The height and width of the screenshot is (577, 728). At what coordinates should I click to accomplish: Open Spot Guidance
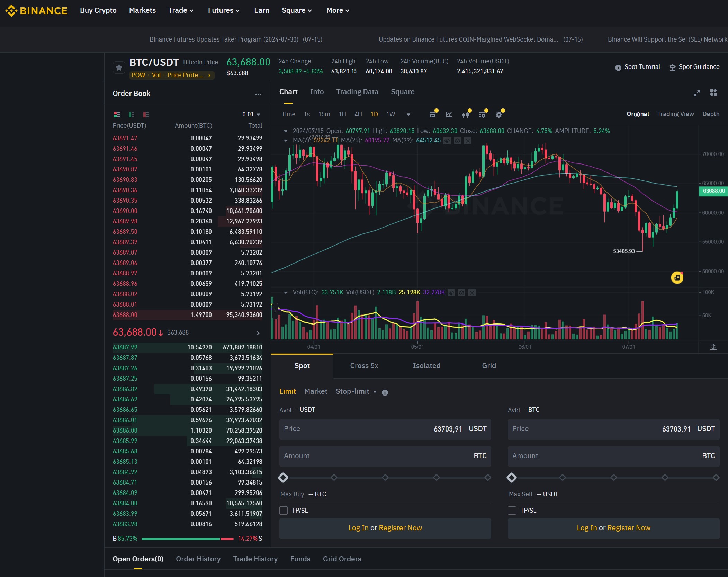(694, 67)
